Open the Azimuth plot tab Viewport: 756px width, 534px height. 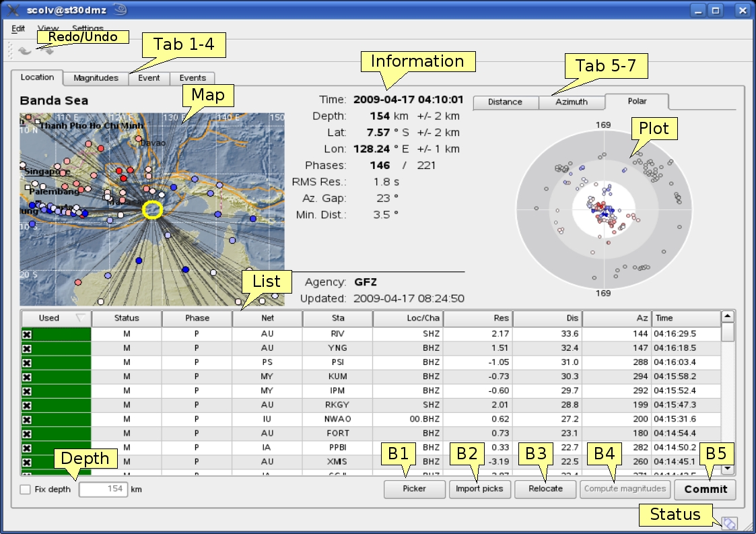click(x=571, y=102)
